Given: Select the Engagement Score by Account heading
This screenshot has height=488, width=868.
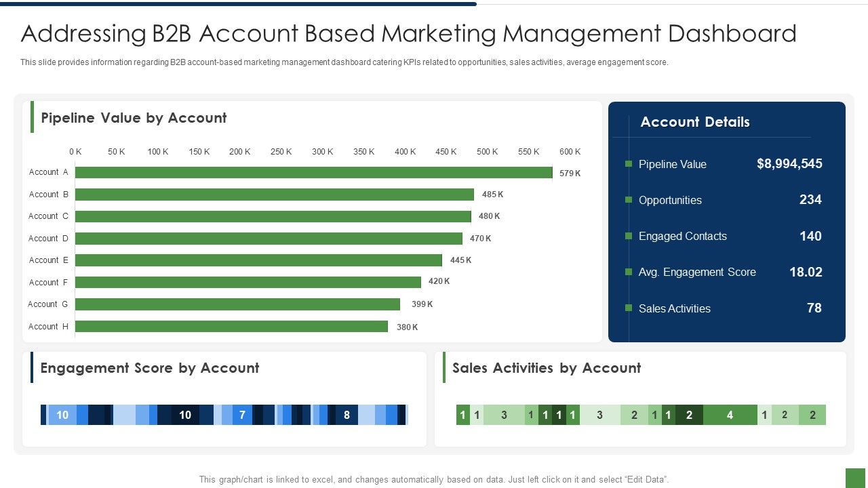Looking at the screenshot, I should 150,368.
